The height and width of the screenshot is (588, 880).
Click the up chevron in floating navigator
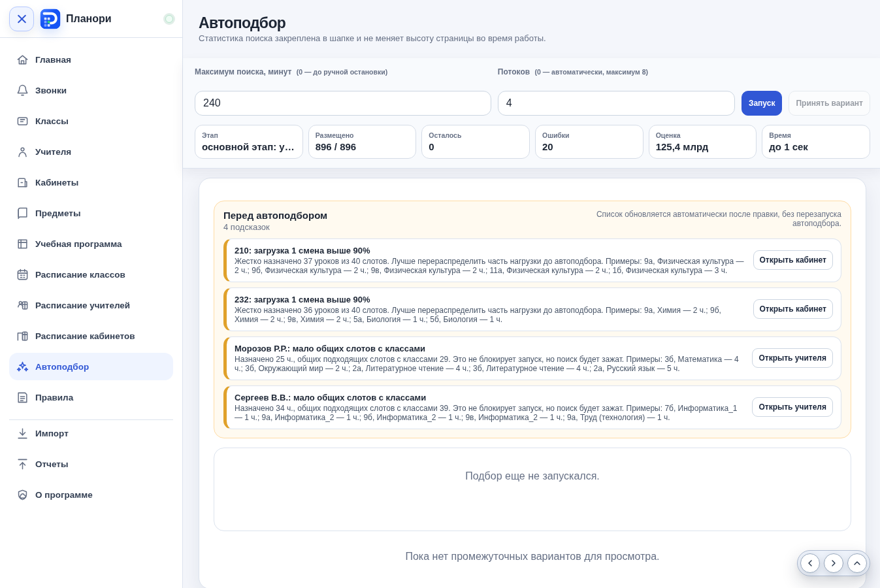click(x=857, y=563)
